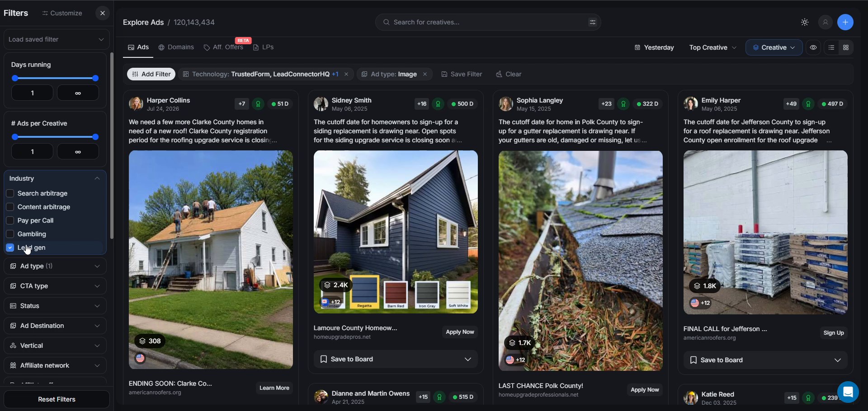Screen dimensions: 868x411
Task: Click the 1.8K layers count badge
Action: (x=705, y=286)
